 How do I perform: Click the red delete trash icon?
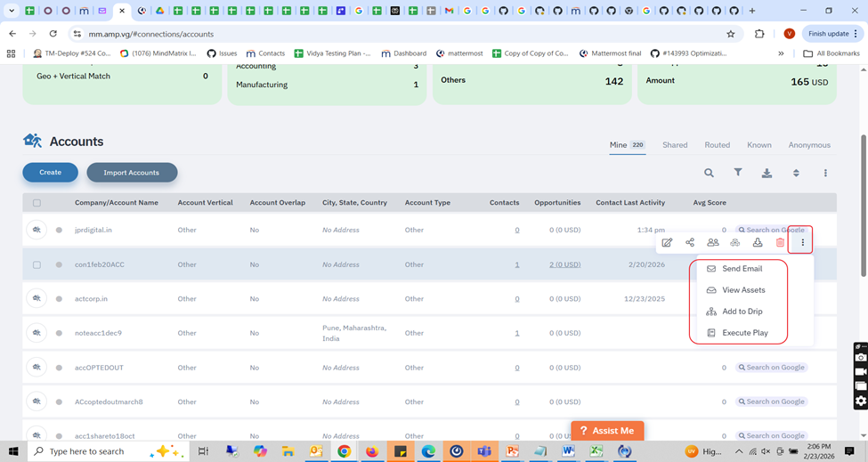[780, 242]
